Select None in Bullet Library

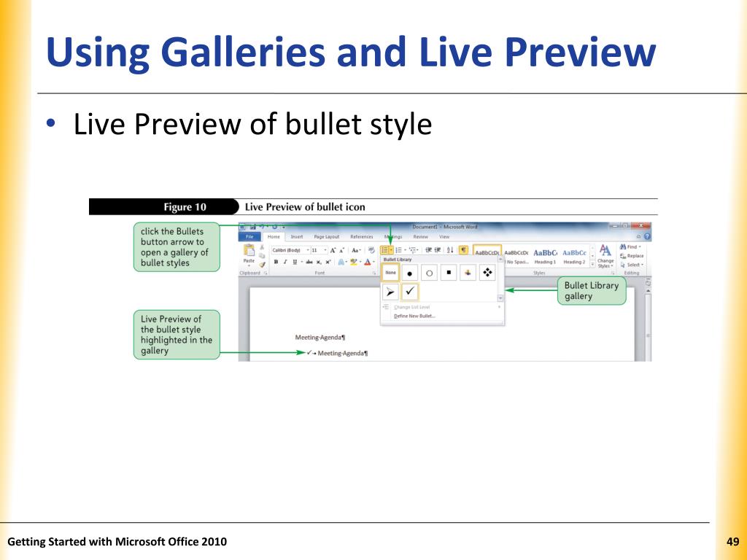[391, 273]
